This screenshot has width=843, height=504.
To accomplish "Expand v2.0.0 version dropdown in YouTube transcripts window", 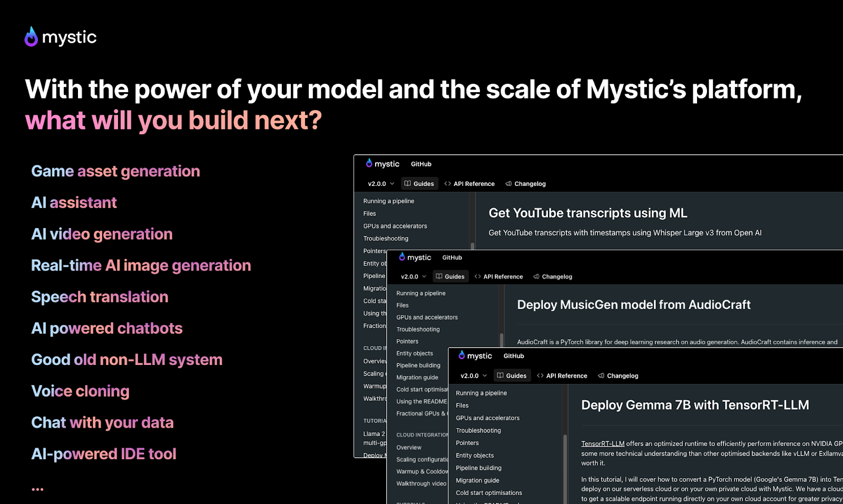I will 381,184.
